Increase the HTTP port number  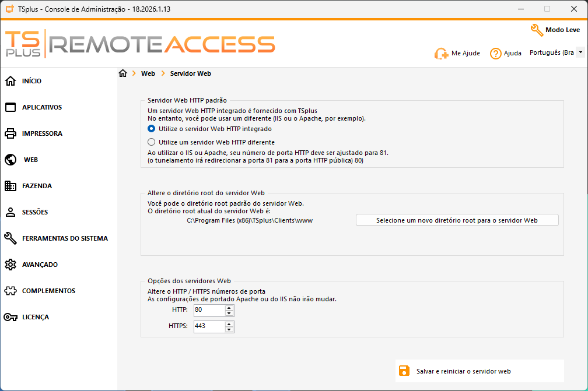point(229,307)
